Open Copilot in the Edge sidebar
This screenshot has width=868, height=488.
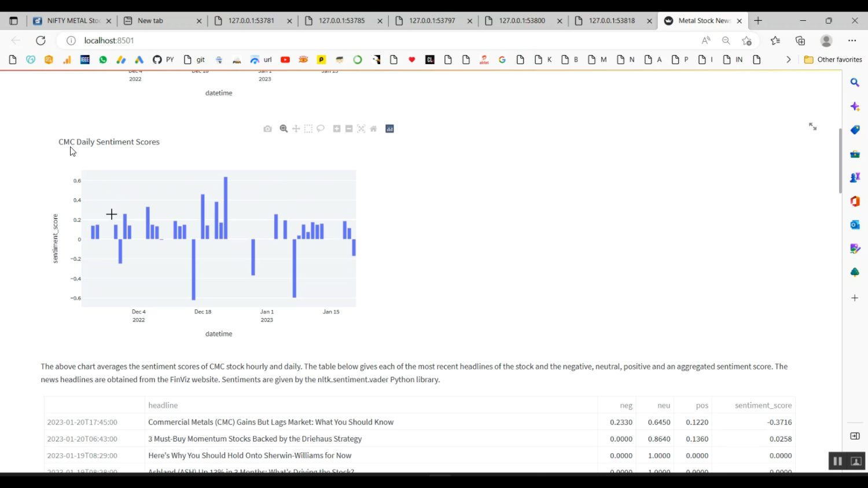[855, 106]
